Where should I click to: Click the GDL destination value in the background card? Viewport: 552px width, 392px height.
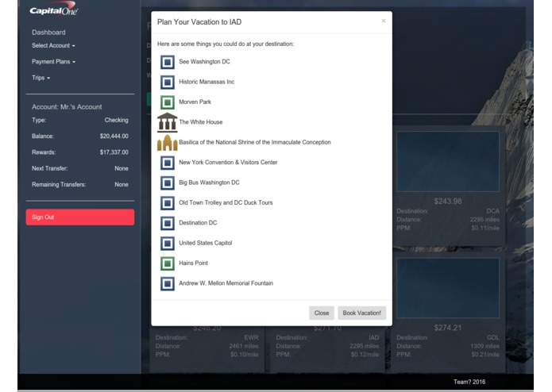coord(493,337)
